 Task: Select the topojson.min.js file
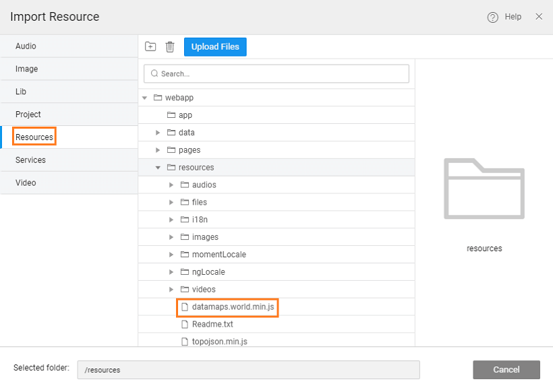219,341
